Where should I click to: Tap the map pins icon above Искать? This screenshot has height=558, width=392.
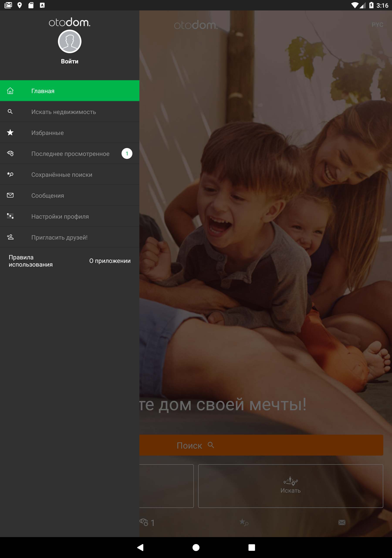point(291,481)
